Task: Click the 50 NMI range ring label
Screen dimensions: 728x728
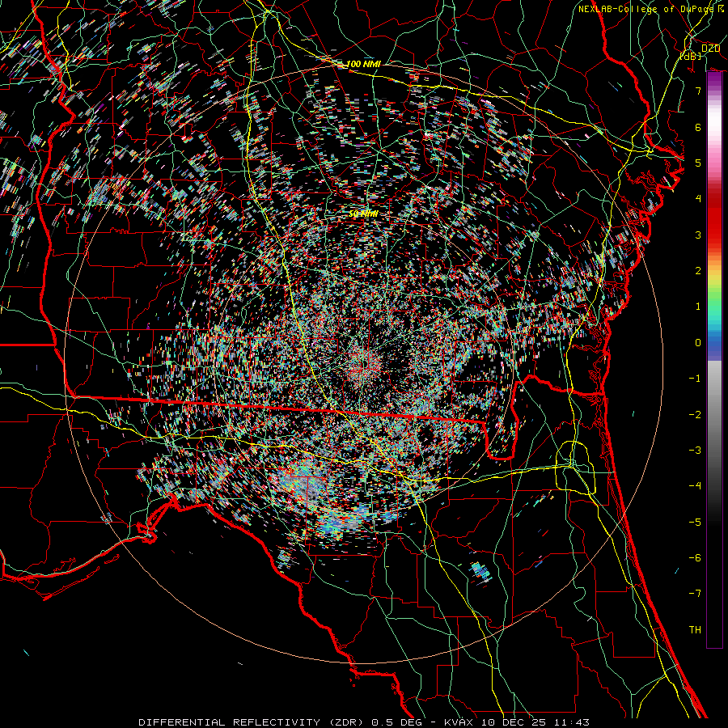Action: pos(363,214)
